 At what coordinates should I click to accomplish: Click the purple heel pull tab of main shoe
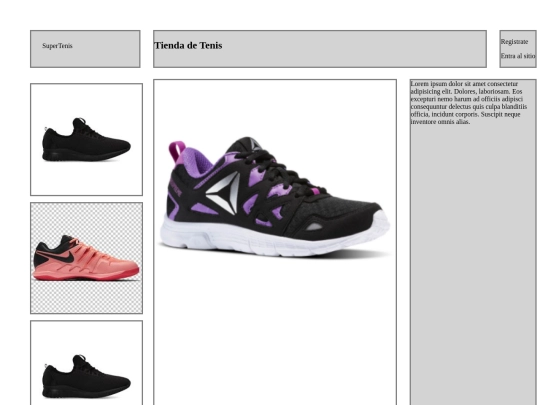pos(177,150)
